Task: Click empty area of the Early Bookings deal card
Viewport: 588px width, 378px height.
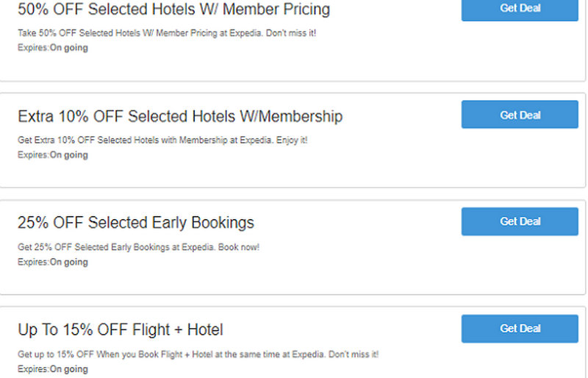Action: pos(367,272)
